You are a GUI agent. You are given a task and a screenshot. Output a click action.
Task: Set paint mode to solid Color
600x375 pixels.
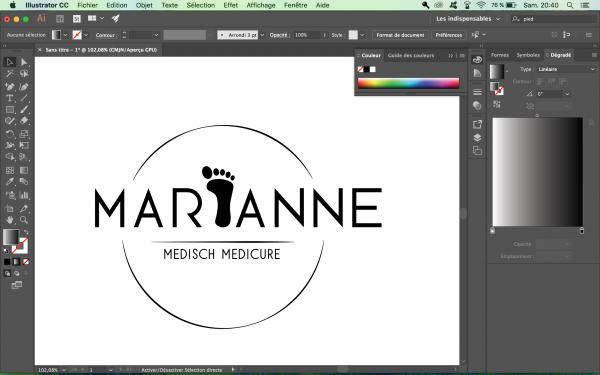click(7, 262)
